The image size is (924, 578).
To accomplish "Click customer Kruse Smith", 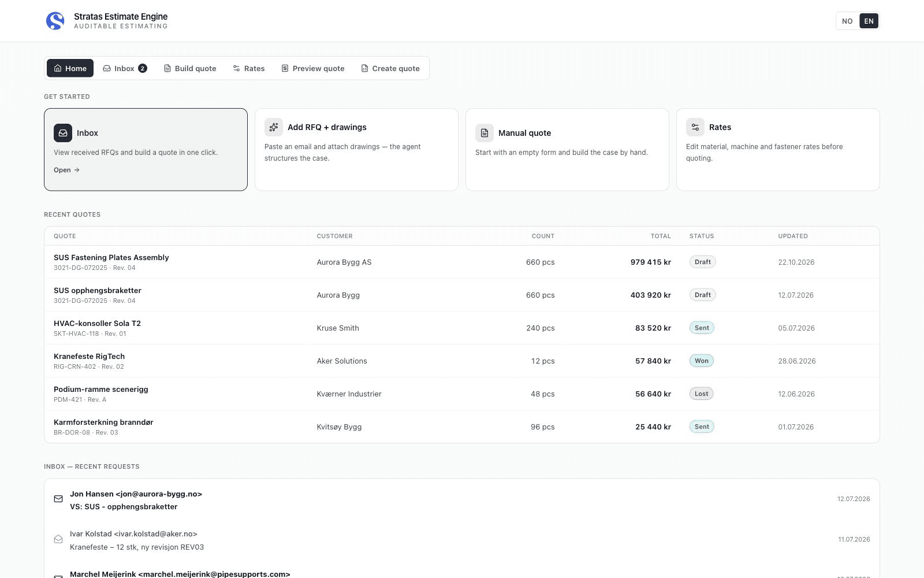I will (338, 328).
